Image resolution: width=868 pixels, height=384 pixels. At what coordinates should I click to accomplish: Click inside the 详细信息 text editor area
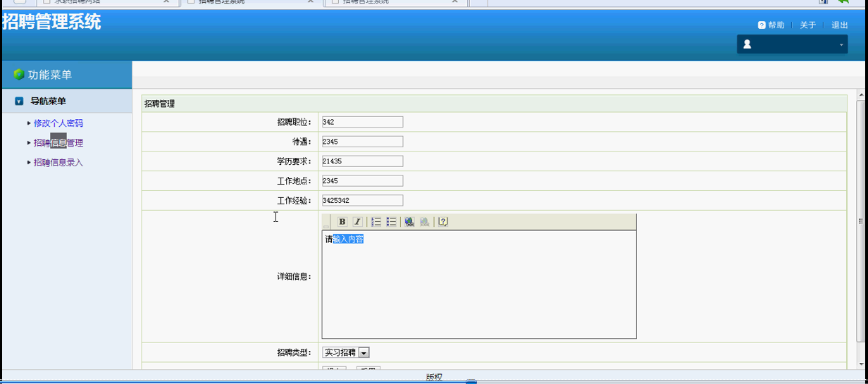[479, 285]
